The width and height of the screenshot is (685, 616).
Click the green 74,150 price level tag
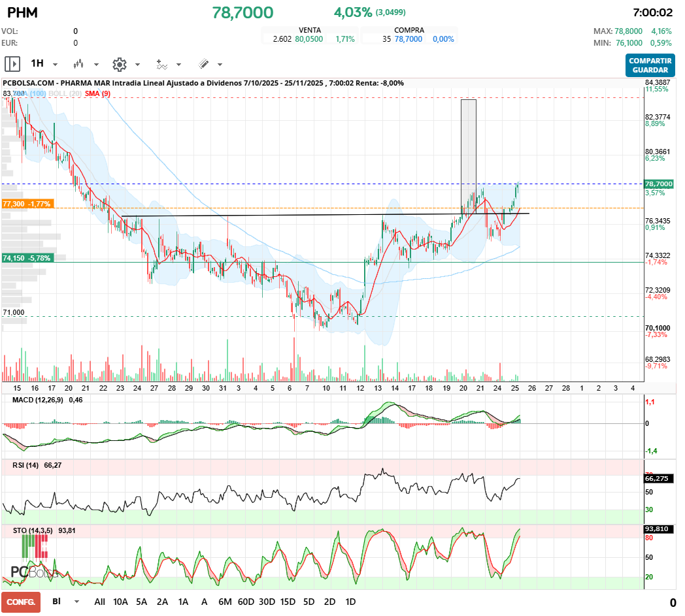27,258
